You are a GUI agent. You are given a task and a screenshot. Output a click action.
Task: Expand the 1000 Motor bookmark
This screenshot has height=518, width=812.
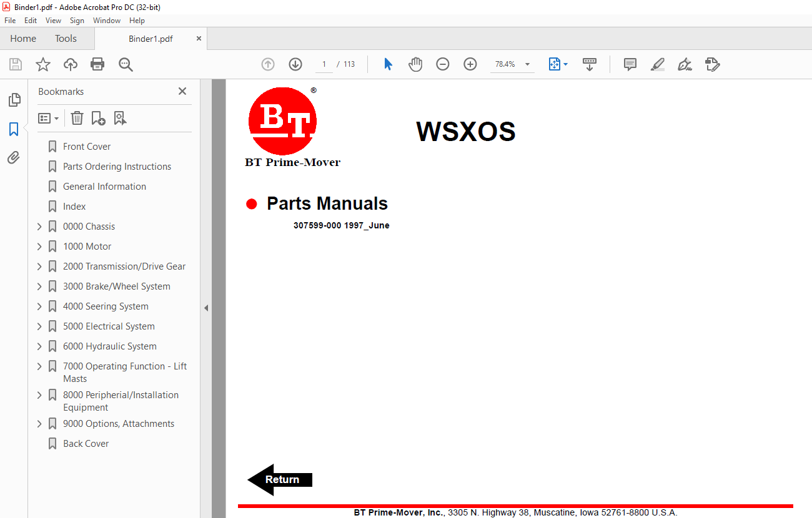coord(39,247)
